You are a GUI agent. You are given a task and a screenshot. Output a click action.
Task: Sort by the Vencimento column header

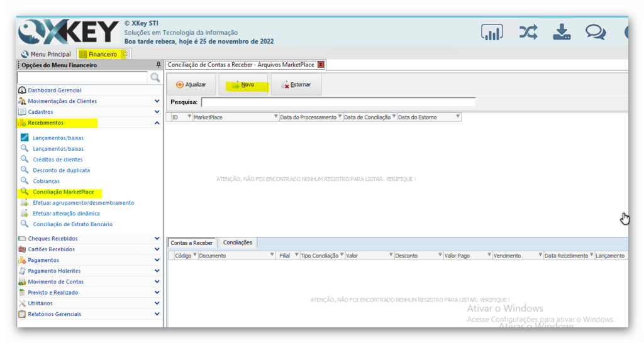[x=518, y=255]
